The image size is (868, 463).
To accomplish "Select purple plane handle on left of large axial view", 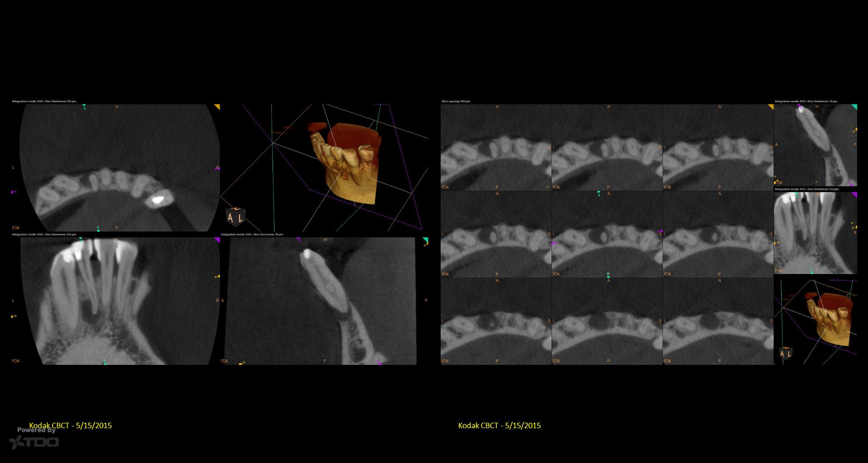I will point(14,192).
